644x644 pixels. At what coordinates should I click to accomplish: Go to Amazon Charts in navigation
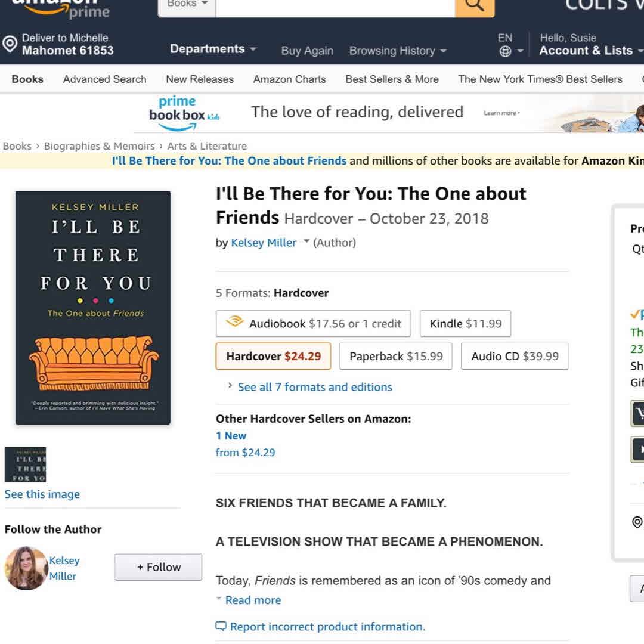click(290, 79)
